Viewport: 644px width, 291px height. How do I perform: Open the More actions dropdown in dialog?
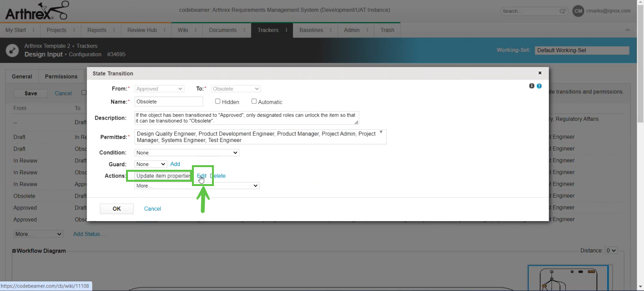197,186
